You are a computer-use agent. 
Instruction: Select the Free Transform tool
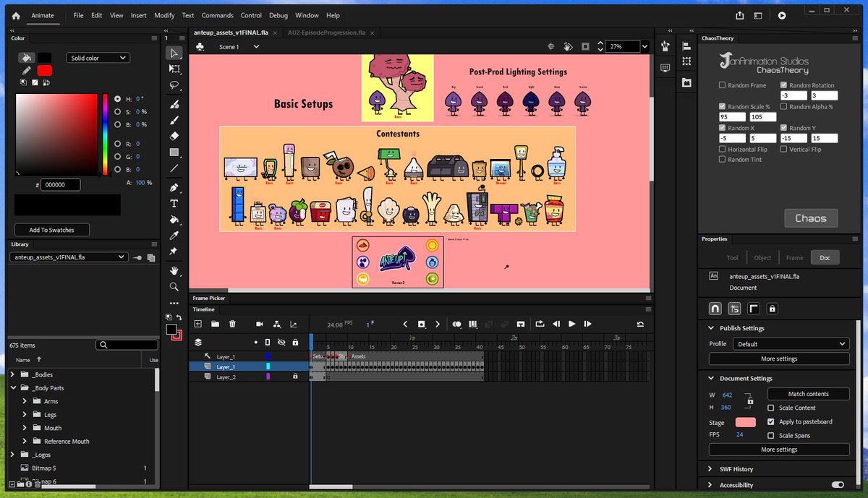pos(174,69)
